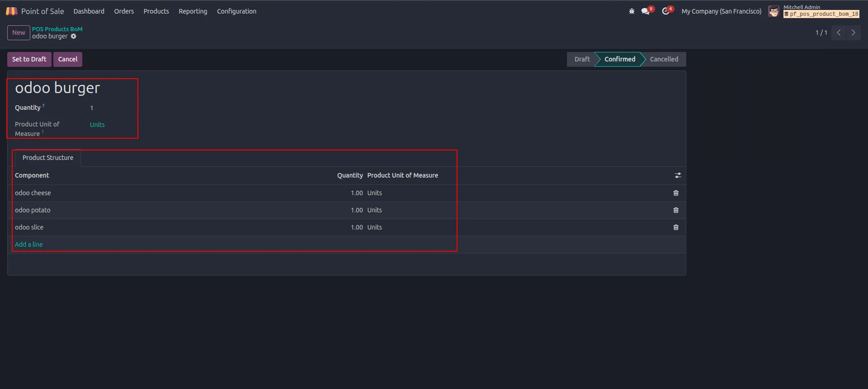Open the column settings adjust icon
Viewport: 868px width, 389px height.
[x=678, y=175]
